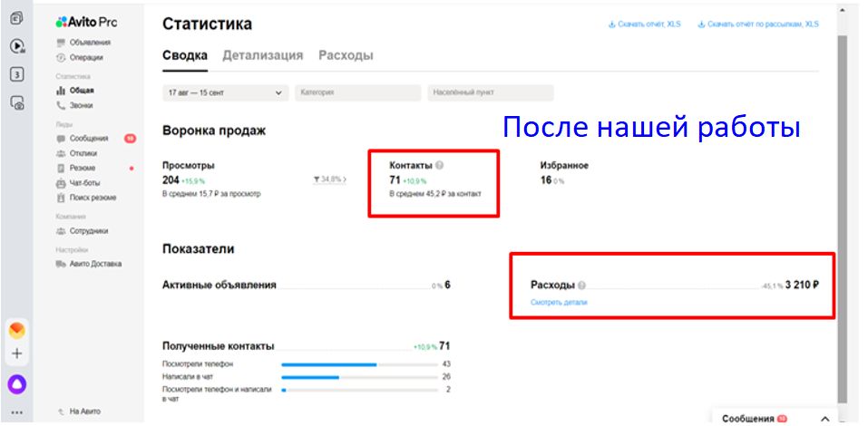Screen dimensions: 868x426
Task: Click the Полученные контакты heading
Action: click(218, 346)
